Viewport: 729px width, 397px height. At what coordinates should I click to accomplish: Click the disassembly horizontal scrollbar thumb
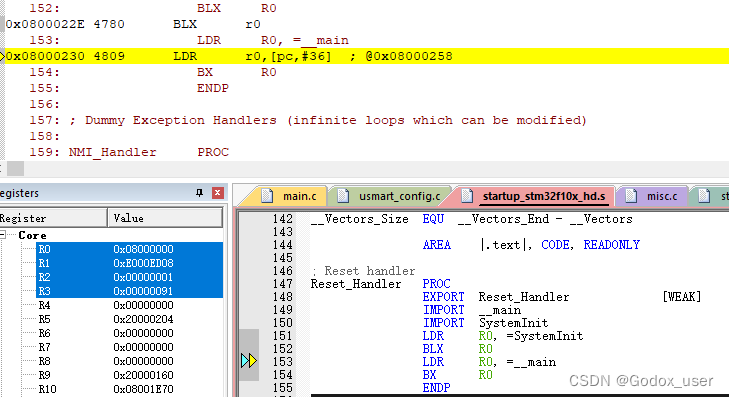pyautogui.click(x=15, y=168)
